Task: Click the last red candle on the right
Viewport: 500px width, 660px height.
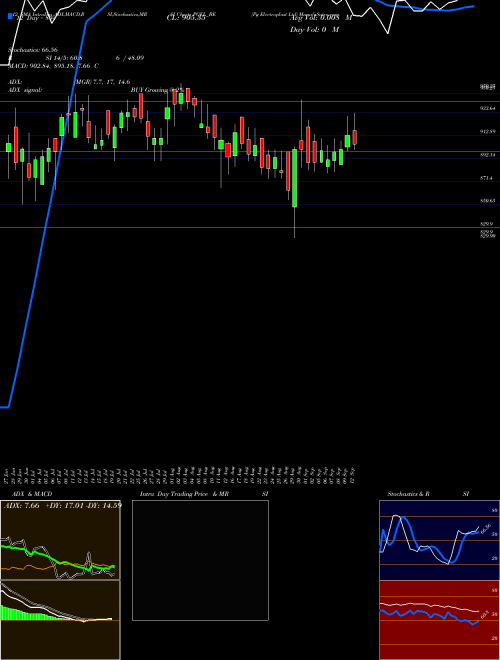Action: (355, 138)
